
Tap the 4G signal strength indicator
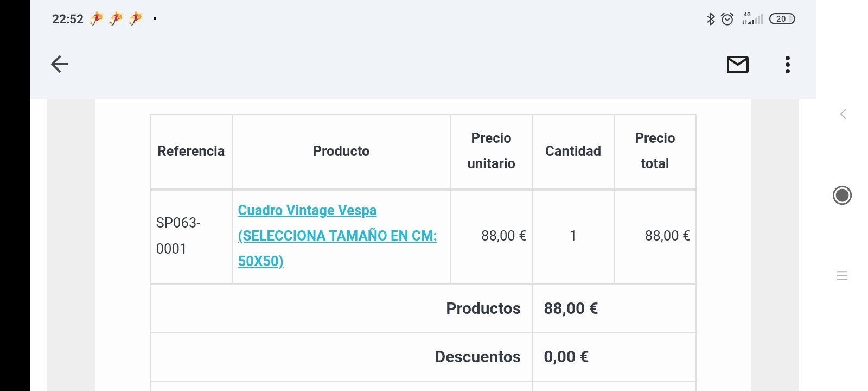752,19
